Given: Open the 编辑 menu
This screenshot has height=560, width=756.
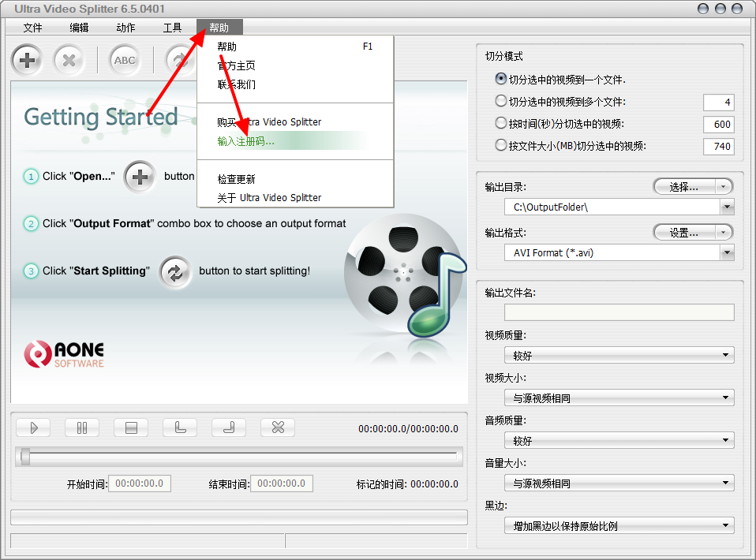Looking at the screenshot, I should click(x=79, y=28).
